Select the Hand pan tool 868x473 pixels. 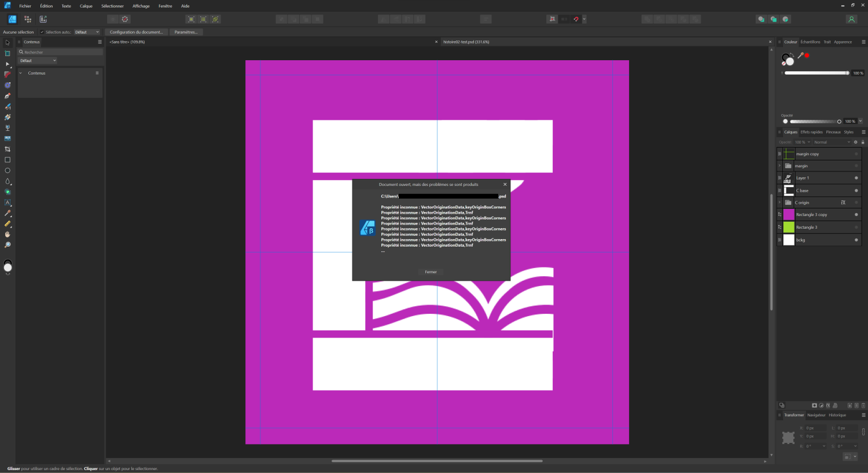[8, 234]
